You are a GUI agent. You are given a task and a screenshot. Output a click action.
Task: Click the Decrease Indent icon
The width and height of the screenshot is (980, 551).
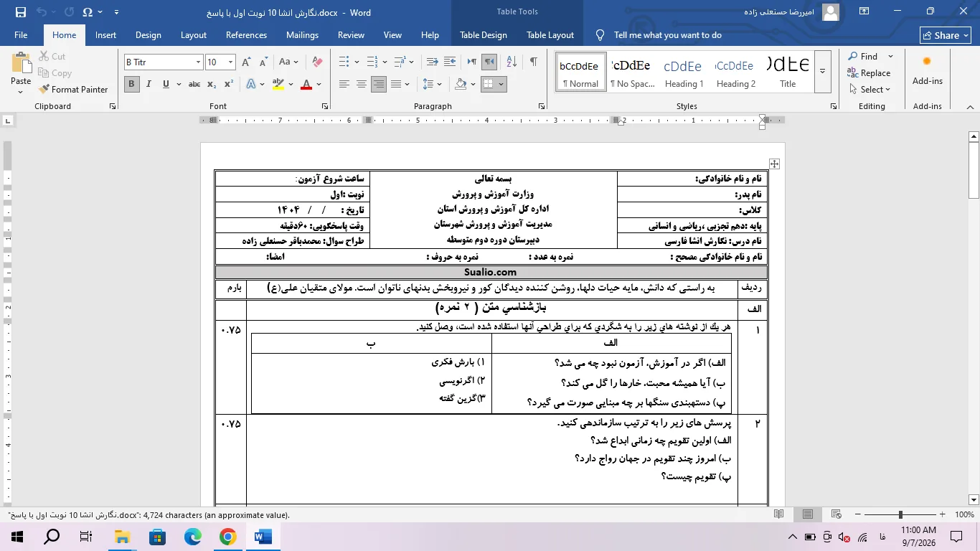[x=432, y=62]
